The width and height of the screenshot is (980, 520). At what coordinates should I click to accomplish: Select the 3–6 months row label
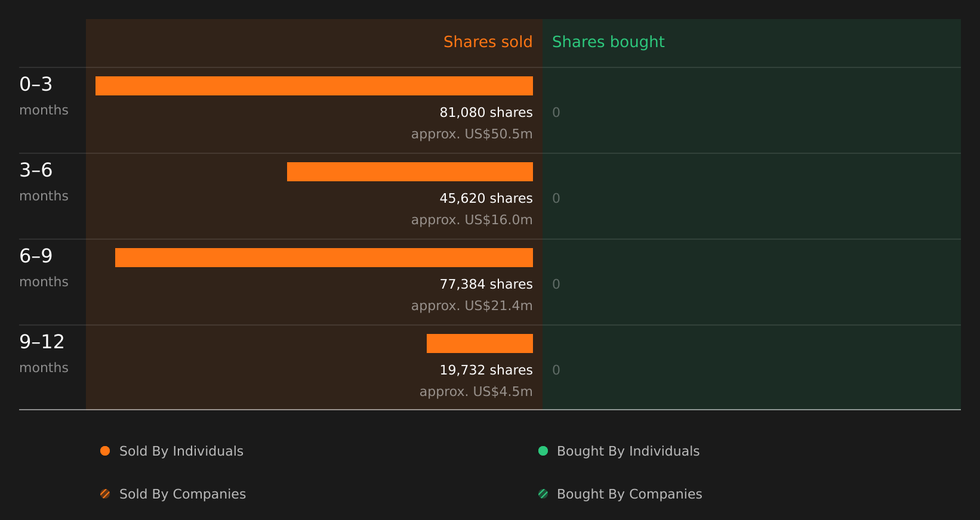click(x=44, y=182)
